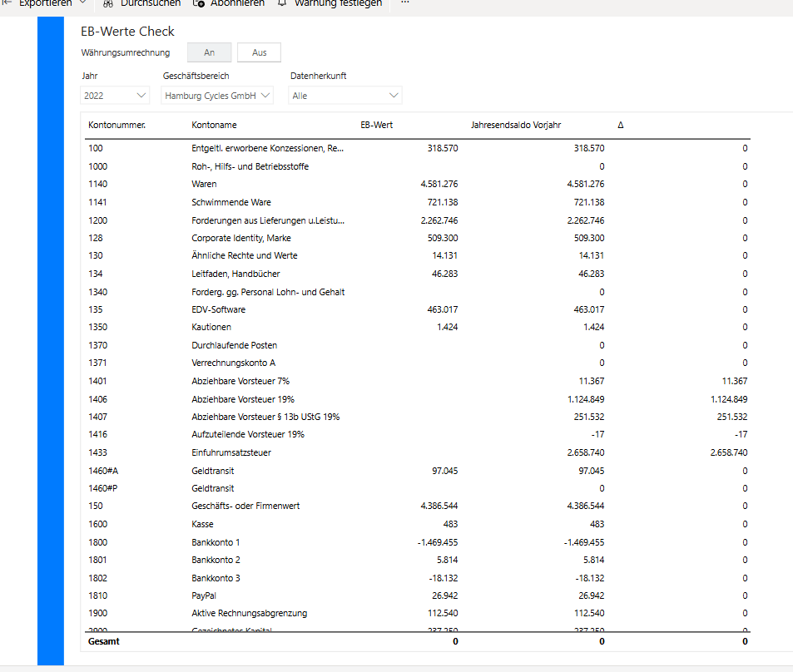Click account name Bankkonto 1
793x672 pixels.
coord(216,542)
